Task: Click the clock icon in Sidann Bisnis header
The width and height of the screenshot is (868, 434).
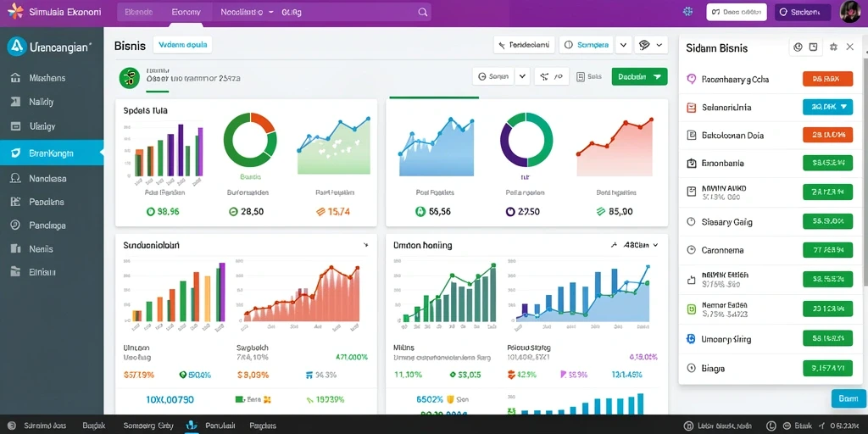Action: (x=798, y=47)
